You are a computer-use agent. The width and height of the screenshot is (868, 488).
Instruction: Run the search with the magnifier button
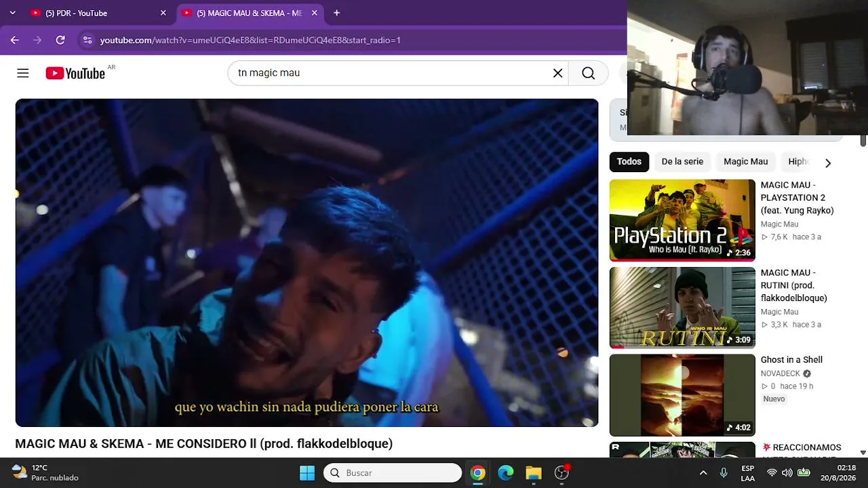(x=588, y=73)
